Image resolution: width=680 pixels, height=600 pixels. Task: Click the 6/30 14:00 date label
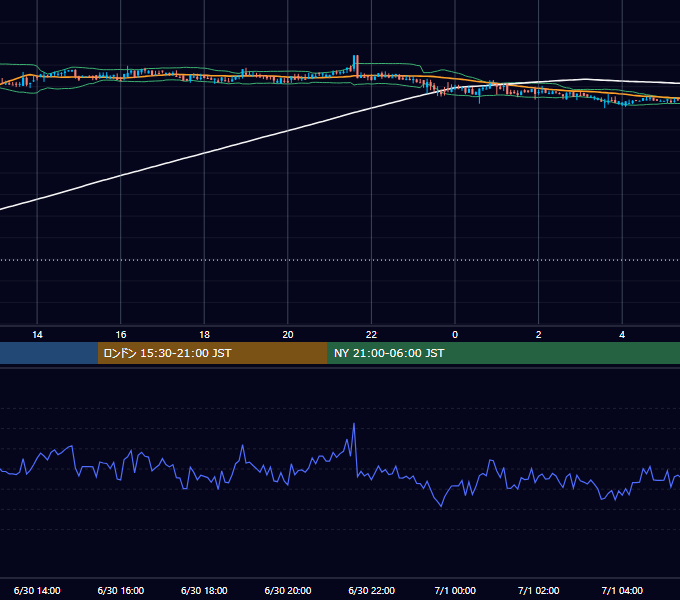click(x=37, y=590)
